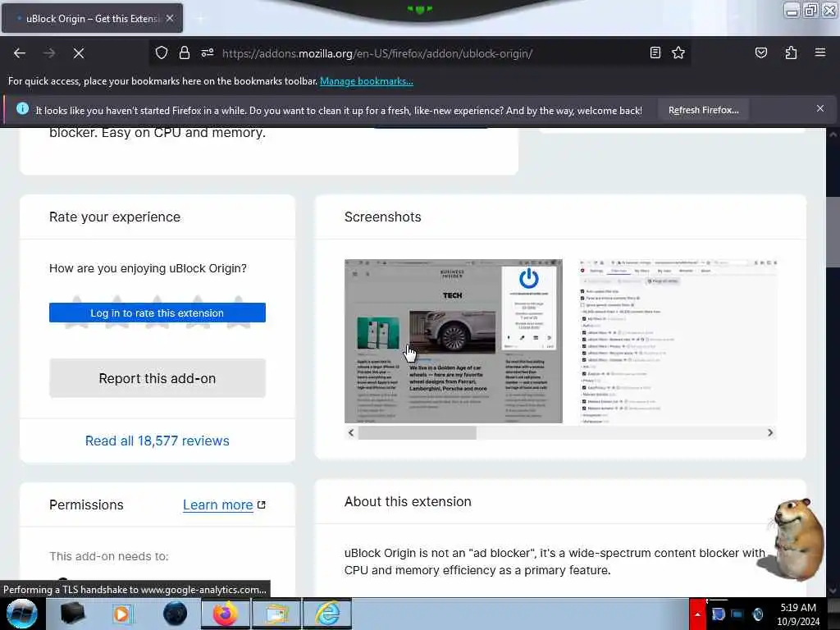Open the site permissions icon
This screenshot has height=630, width=840.
coord(208,53)
